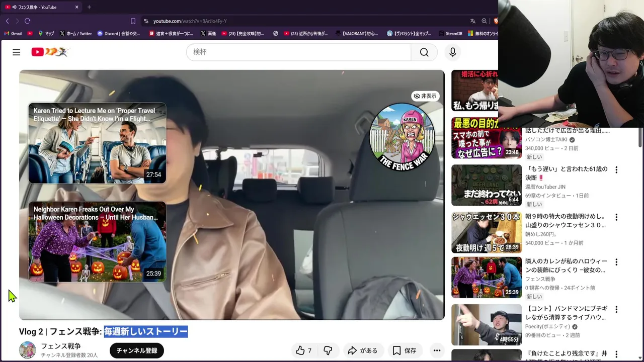Open a new browser tab
Image resolution: width=644 pixels, height=362 pixels.
point(89,7)
